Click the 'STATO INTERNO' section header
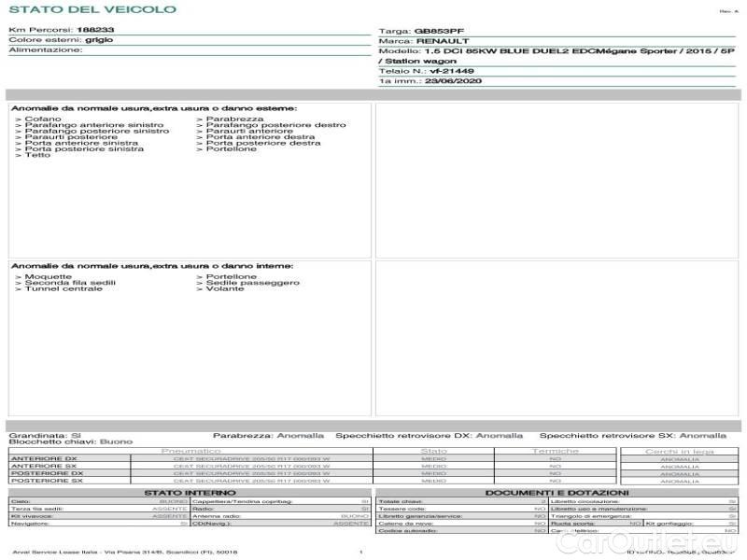 [190, 493]
